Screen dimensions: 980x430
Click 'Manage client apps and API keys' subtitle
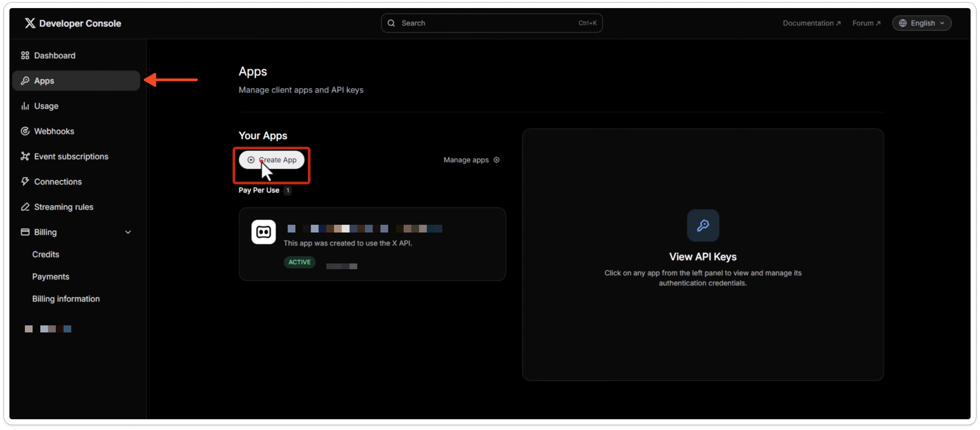(x=301, y=90)
